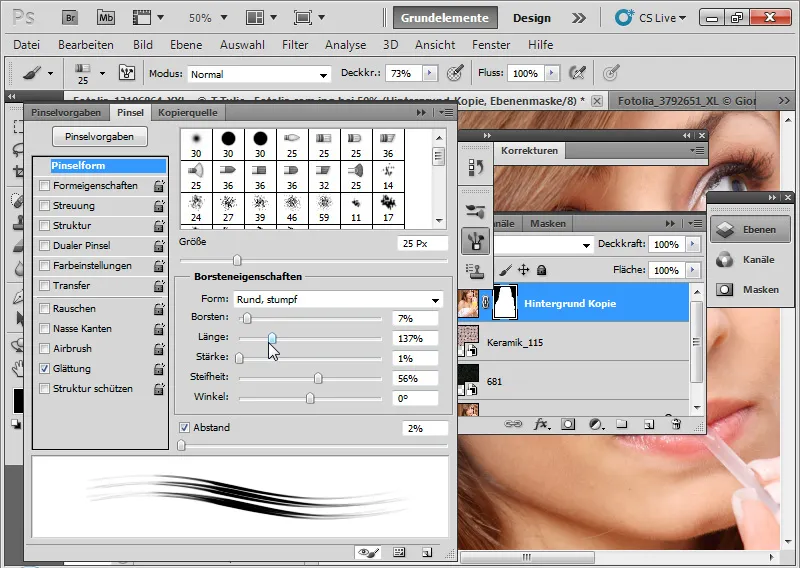This screenshot has width=800, height=568.
Task: Link layers chain icon in layers panel
Action: point(513,424)
